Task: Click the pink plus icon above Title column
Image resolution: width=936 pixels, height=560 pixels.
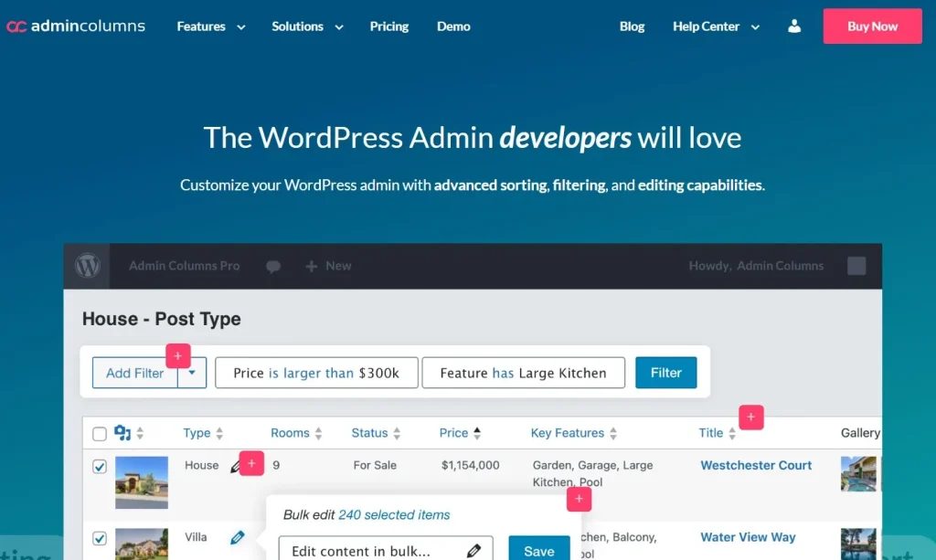Action: coord(750,417)
